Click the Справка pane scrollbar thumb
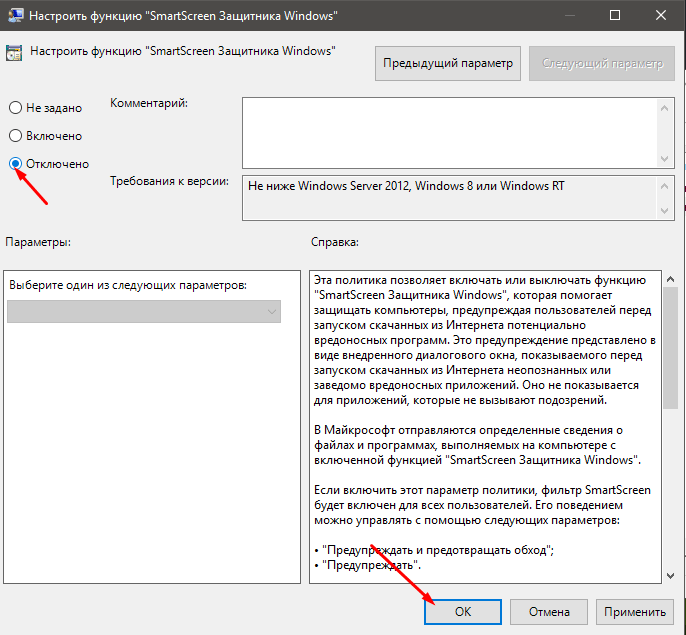The width and height of the screenshot is (686, 635). (670, 348)
